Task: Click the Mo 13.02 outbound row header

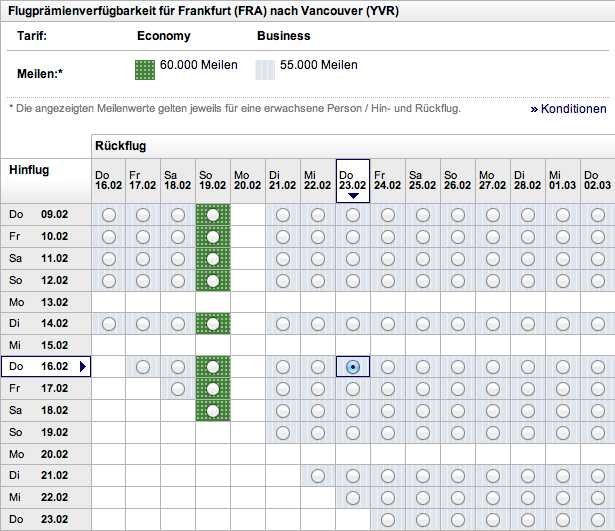Action: (x=45, y=302)
